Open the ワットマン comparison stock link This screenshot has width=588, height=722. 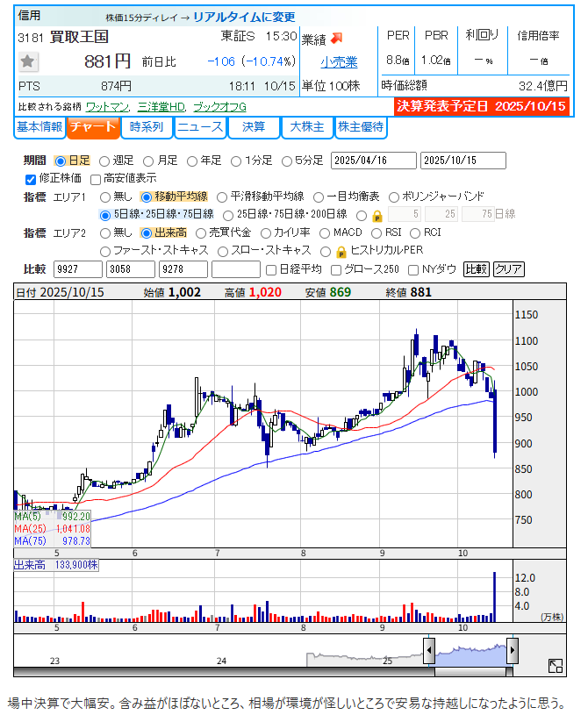(x=107, y=107)
